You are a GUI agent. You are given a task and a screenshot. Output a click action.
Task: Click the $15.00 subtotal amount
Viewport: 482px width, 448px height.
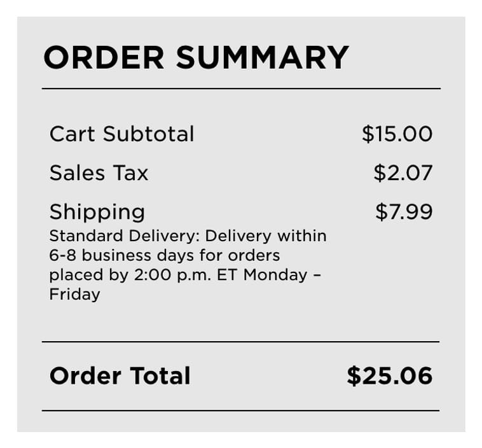pos(397,134)
